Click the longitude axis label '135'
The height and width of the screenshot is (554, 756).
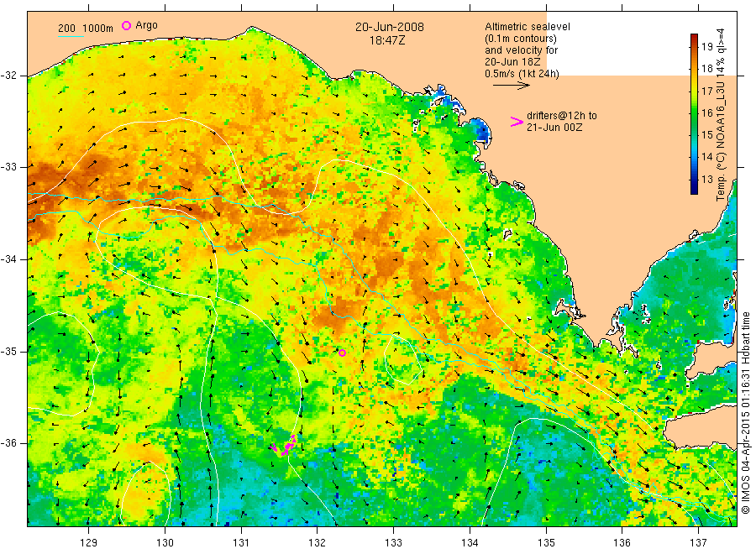click(x=546, y=543)
